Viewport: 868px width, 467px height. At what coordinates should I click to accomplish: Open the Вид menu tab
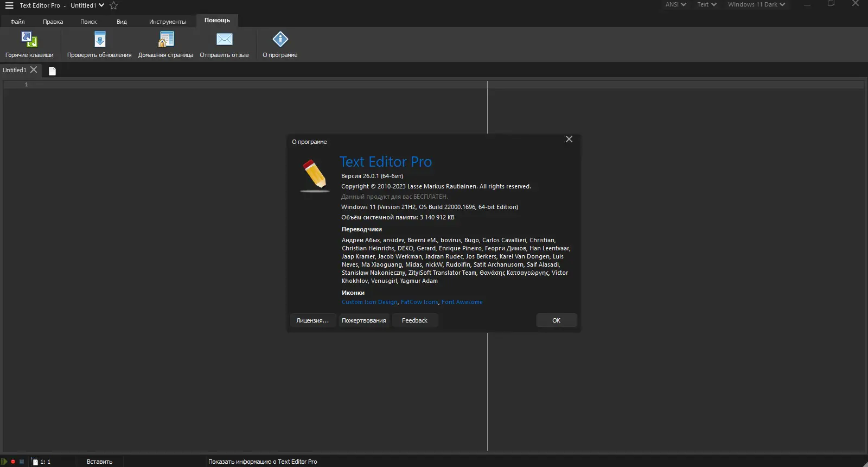[122, 22]
